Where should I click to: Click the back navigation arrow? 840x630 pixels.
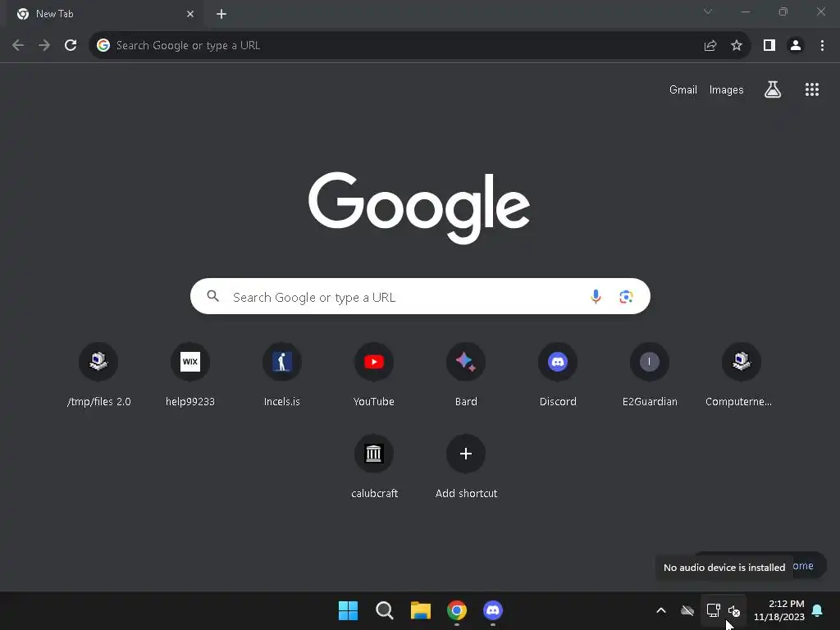(x=18, y=46)
